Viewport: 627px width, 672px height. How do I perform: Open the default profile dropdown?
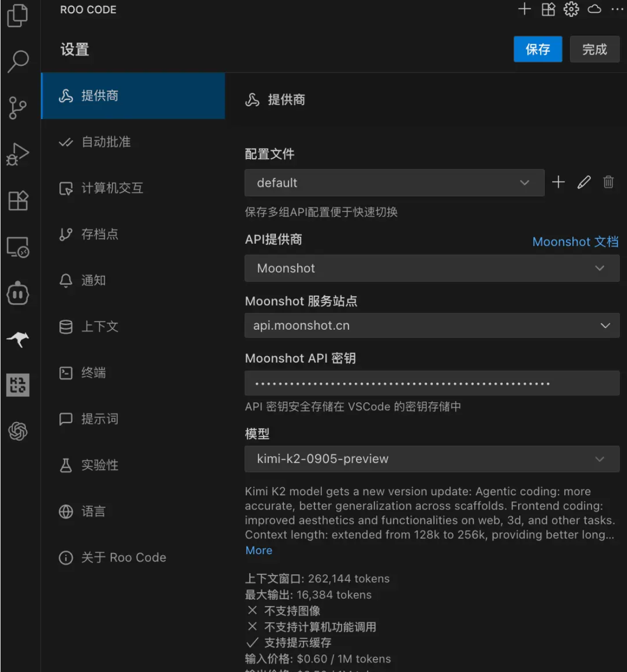395,183
